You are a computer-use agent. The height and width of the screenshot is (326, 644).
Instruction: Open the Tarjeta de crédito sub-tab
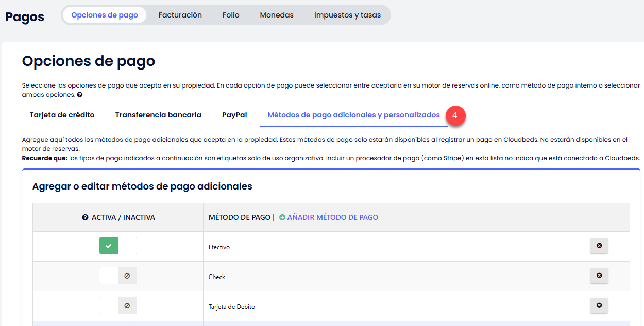coord(62,115)
